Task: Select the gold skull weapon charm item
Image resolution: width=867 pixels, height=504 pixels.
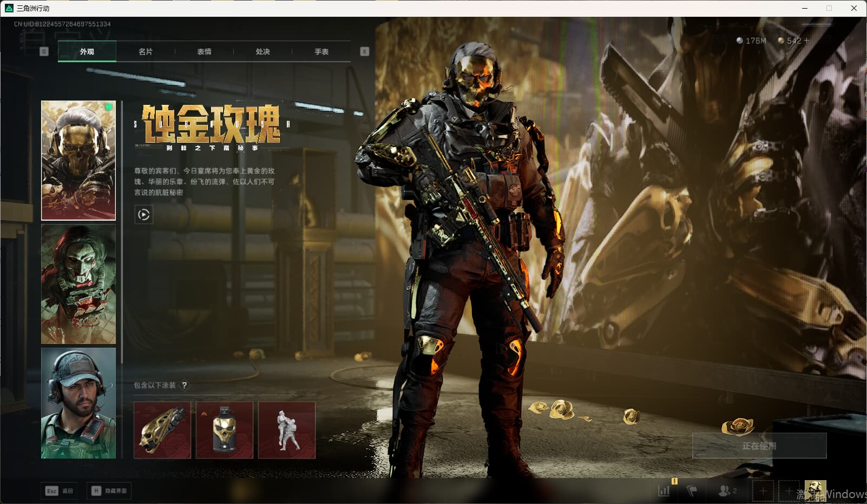Action: tap(162, 430)
